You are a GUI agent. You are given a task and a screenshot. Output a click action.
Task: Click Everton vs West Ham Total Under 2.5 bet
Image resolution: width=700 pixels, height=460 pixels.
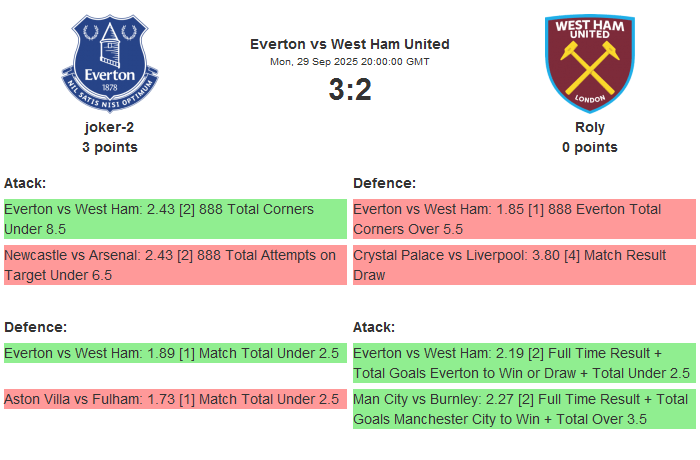coord(175,353)
